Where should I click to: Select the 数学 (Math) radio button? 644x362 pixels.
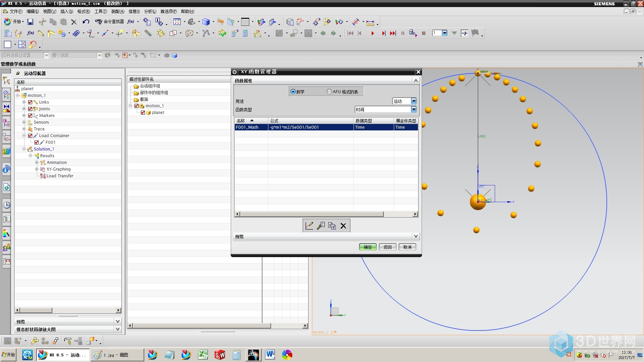(x=293, y=92)
